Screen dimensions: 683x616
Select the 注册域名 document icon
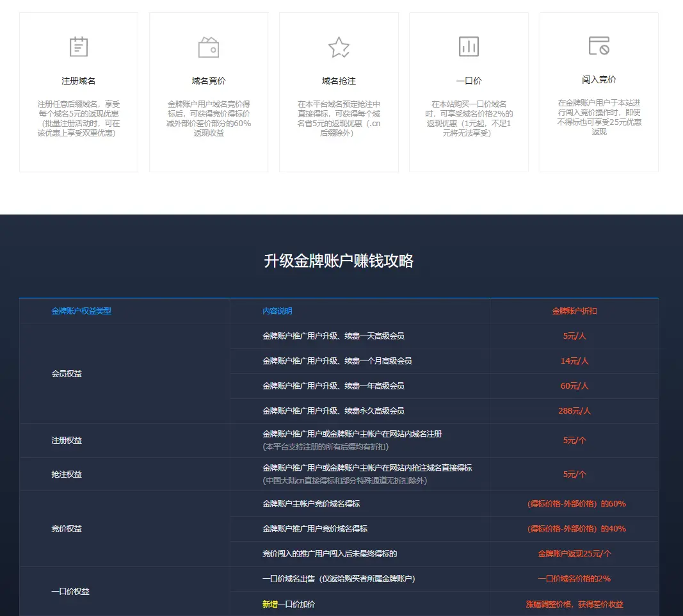tap(79, 46)
